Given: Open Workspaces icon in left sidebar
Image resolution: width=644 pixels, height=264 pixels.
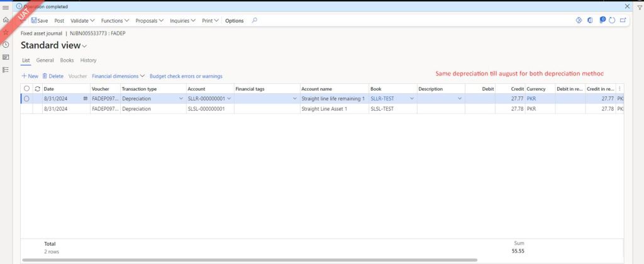Looking at the screenshot, I should 6,57.
